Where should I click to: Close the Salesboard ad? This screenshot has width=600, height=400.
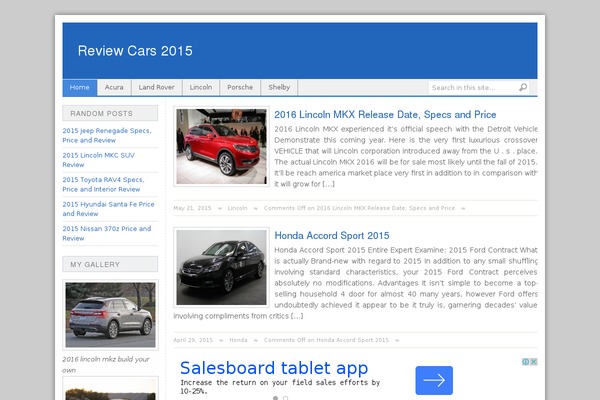[533, 362]
